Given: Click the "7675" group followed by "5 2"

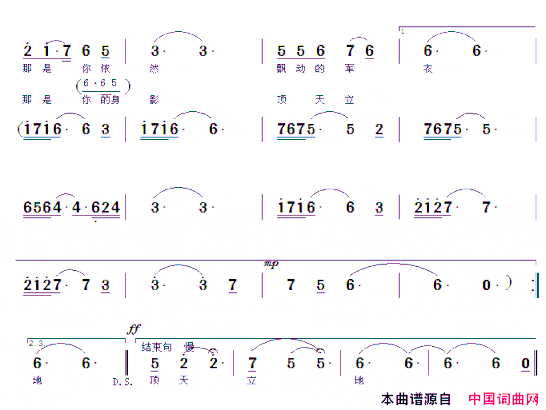Looking at the screenshot, I should pyautogui.click(x=296, y=130).
